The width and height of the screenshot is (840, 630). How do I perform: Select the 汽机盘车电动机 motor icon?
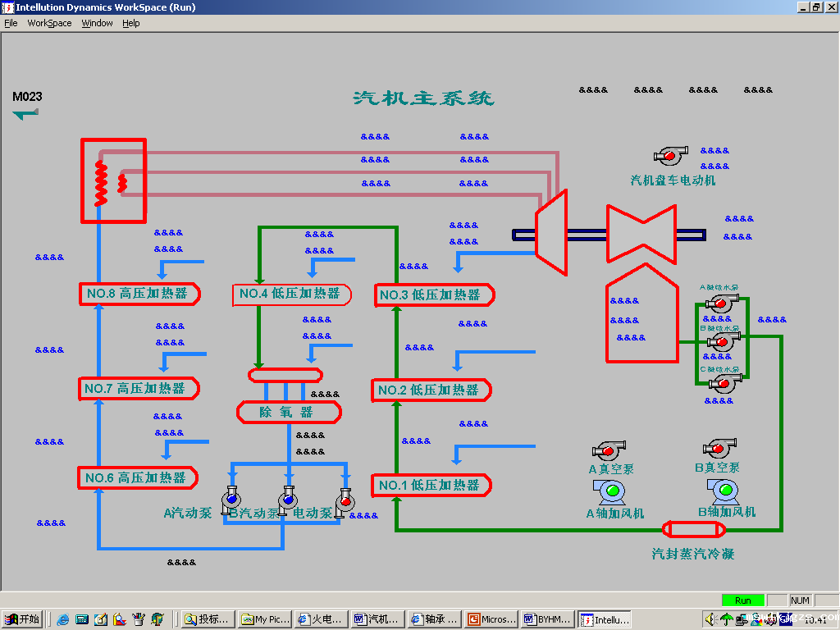(x=672, y=154)
